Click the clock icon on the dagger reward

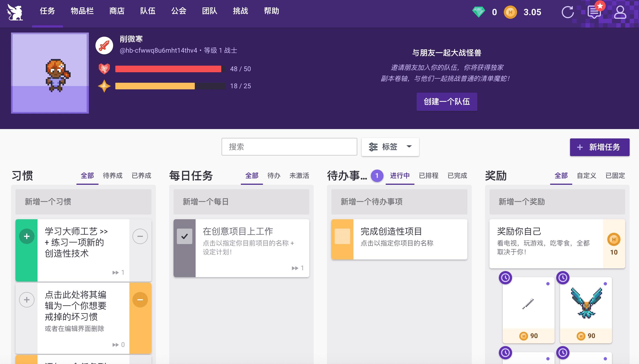point(505,278)
